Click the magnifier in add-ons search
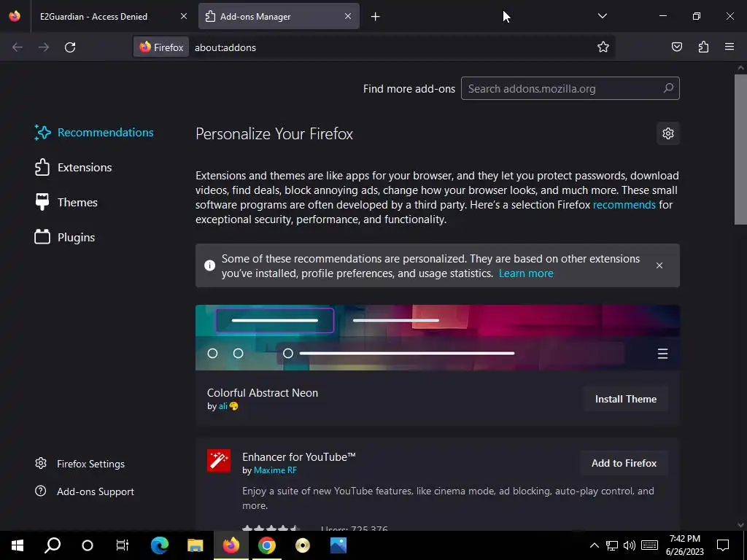 coord(668,88)
